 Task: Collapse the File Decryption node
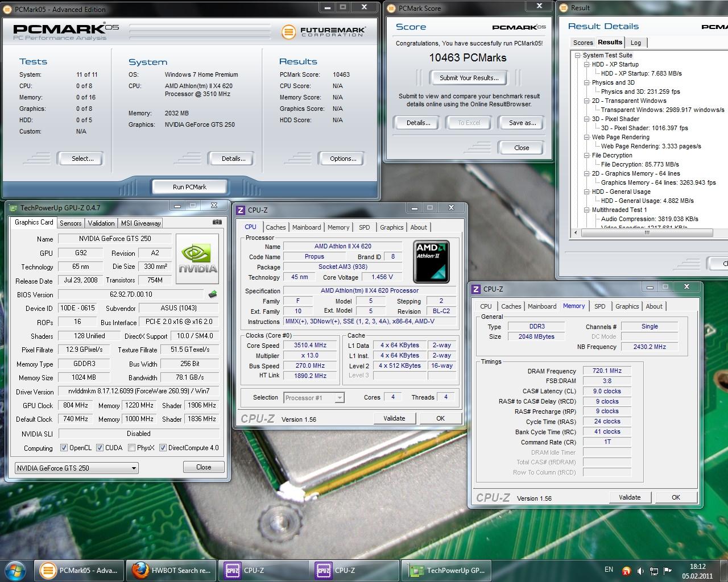pyautogui.click(x=586, y=156)
